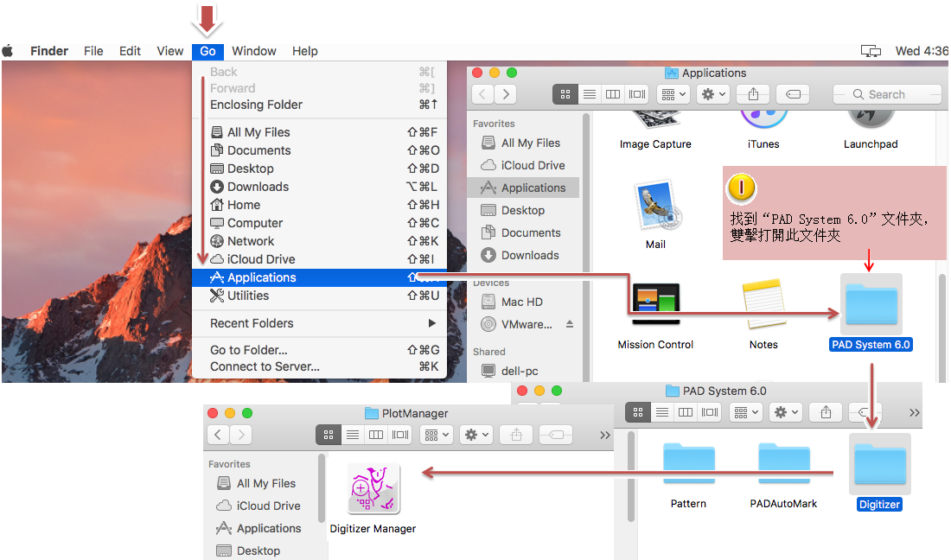The image size is (951, 560).
Task: Open the action gear menu in Applications window
Action: pyautogui.click(x=712, y=93)
